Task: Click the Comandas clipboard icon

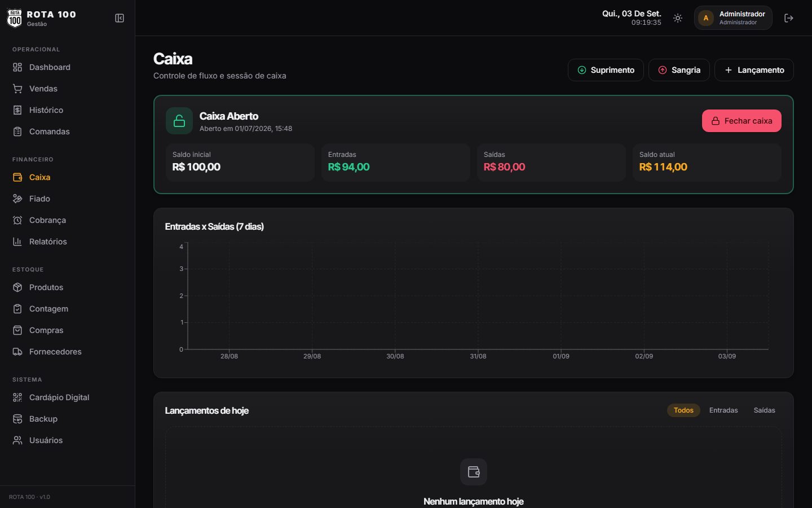Action: pos(17,132)
